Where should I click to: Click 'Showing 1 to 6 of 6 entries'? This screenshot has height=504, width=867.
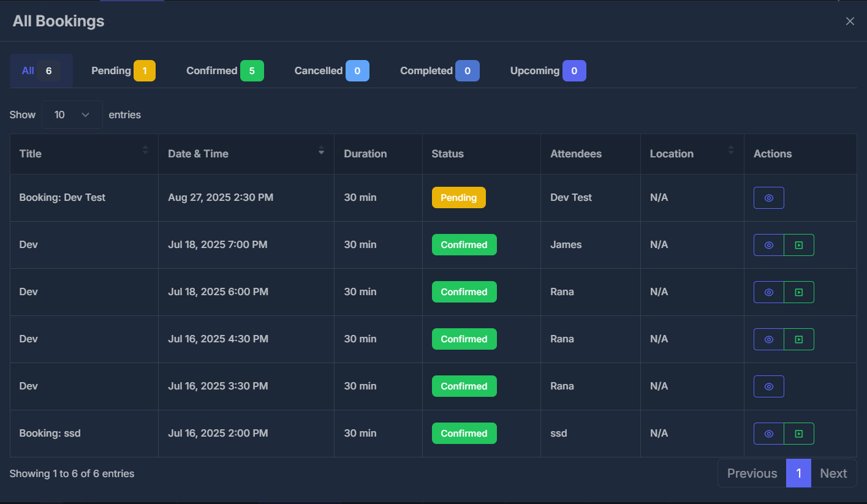coord(72,473)
